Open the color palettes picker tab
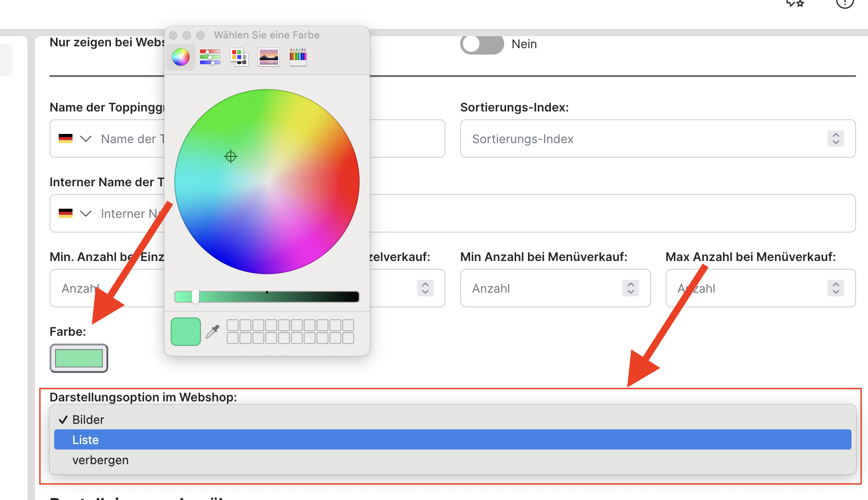The height and width of the screenshot is (500, 868). coord(239,57)
